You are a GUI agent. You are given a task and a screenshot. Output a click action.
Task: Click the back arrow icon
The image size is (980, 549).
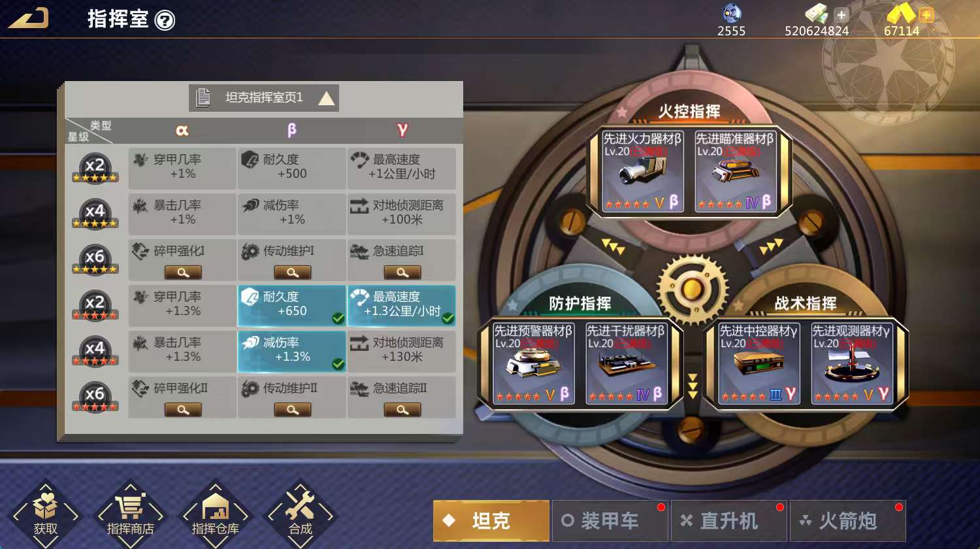tap(28, 18)
